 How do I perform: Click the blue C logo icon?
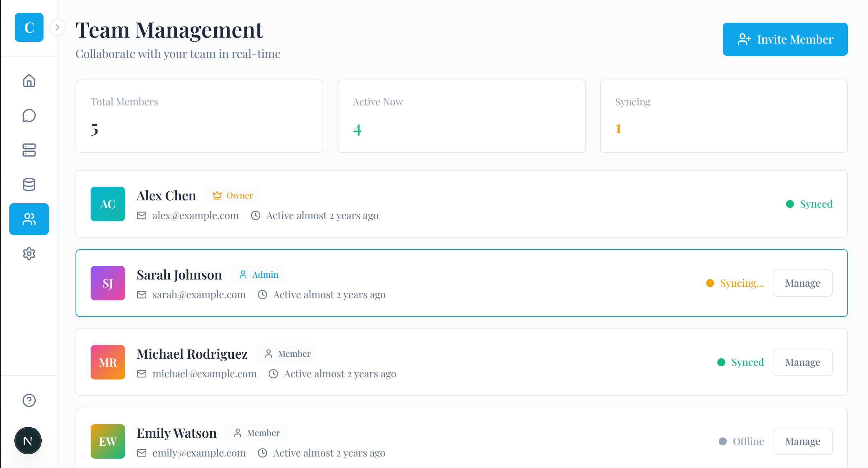pos(29,27)
